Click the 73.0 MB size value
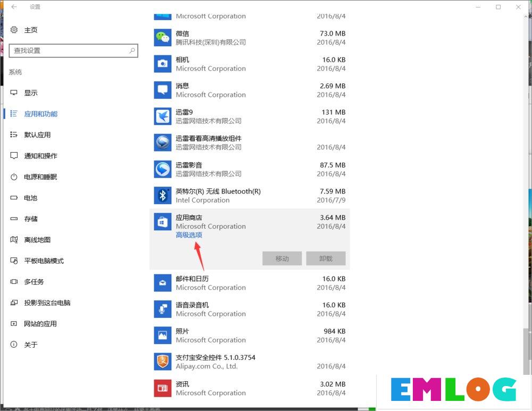The height and width of the screenshot is (411, 532). pos(332,33)
